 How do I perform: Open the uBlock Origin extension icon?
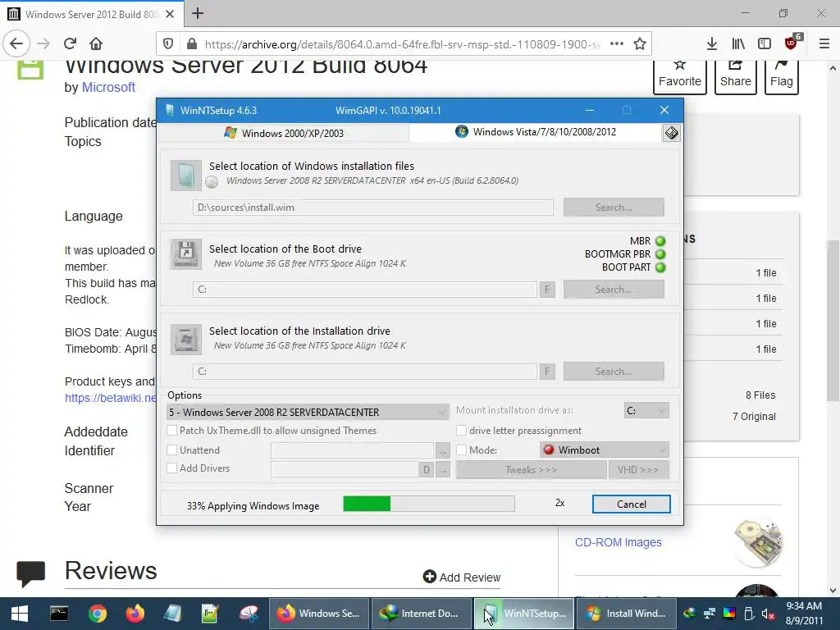click(792, 43)
